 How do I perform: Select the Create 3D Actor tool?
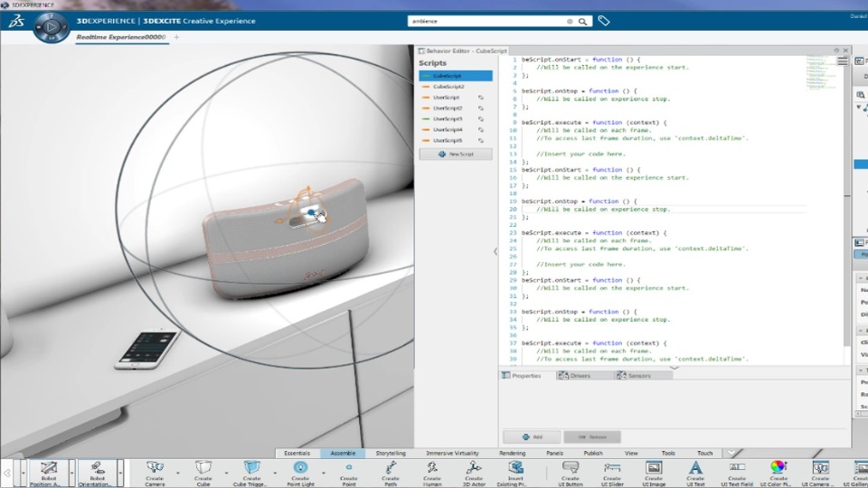click(x=474, y=468)
